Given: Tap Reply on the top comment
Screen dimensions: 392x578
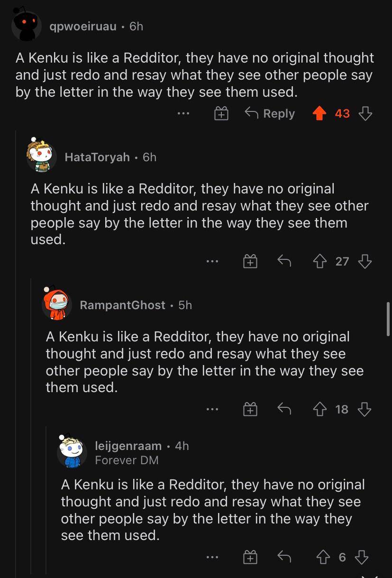Looking at the screenshot, I should pos(269,113).
